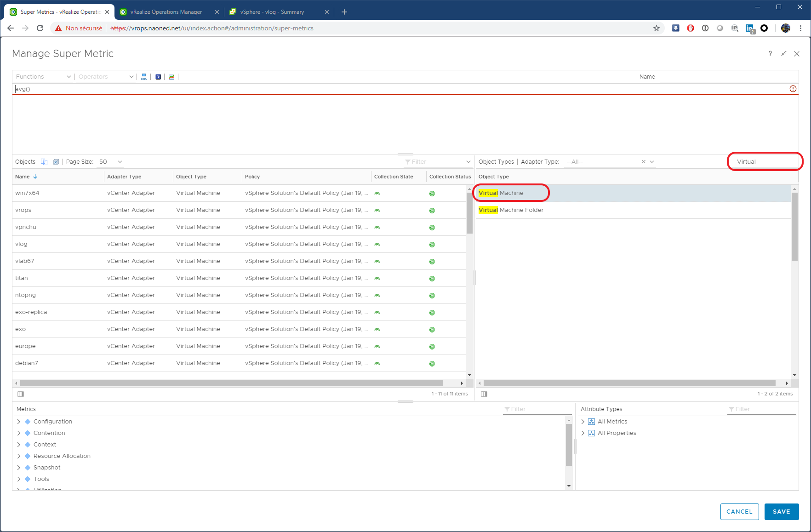The image size is (811, 532).
Task: Click the collapse dialog arrows icon
Action: pos(784,54)
